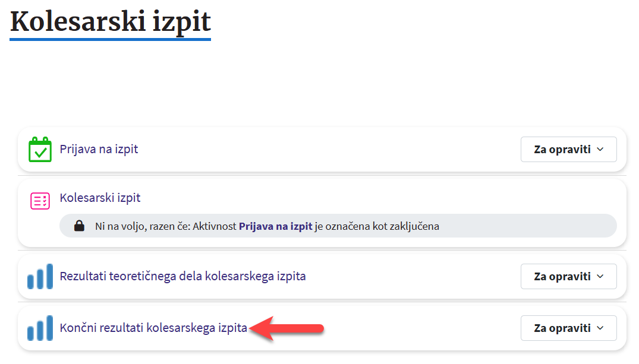The height and width of the screenshot is (364, 639).
Task: Open Končni rezultati kolesarskega izpita
Action: (x=153, y=328)
